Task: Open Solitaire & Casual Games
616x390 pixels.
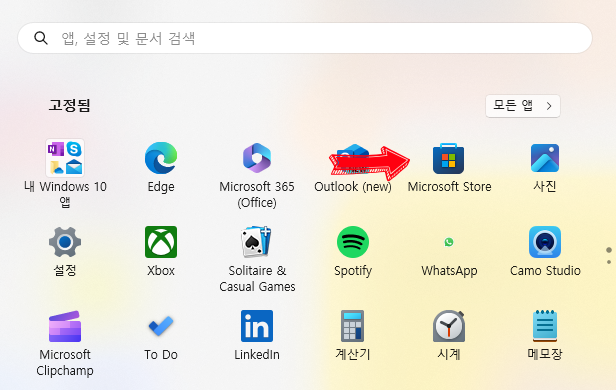Action: coord(257,242)
